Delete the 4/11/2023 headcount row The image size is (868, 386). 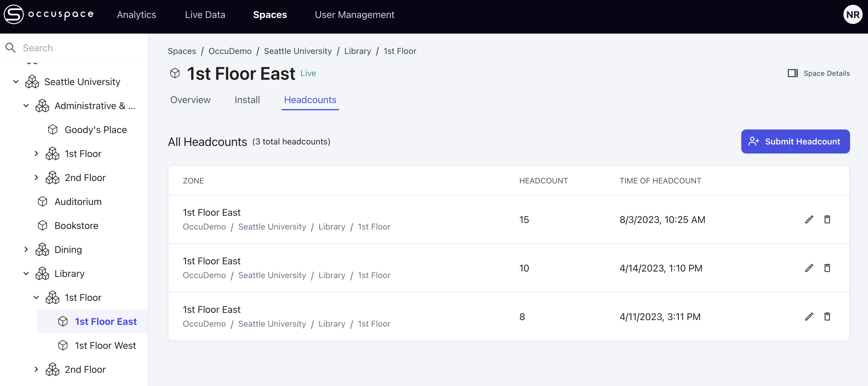[827, 316]
